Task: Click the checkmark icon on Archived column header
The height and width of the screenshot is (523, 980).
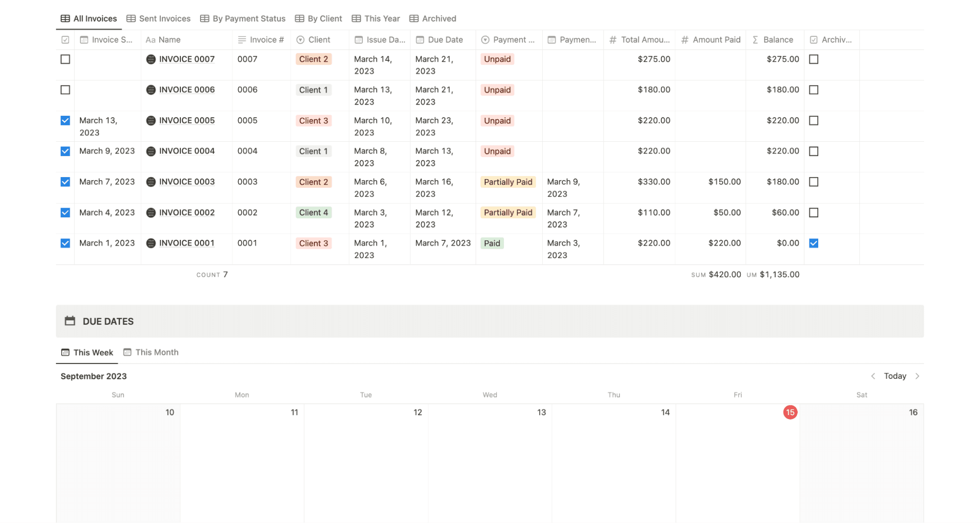Action: coord(814,40)
